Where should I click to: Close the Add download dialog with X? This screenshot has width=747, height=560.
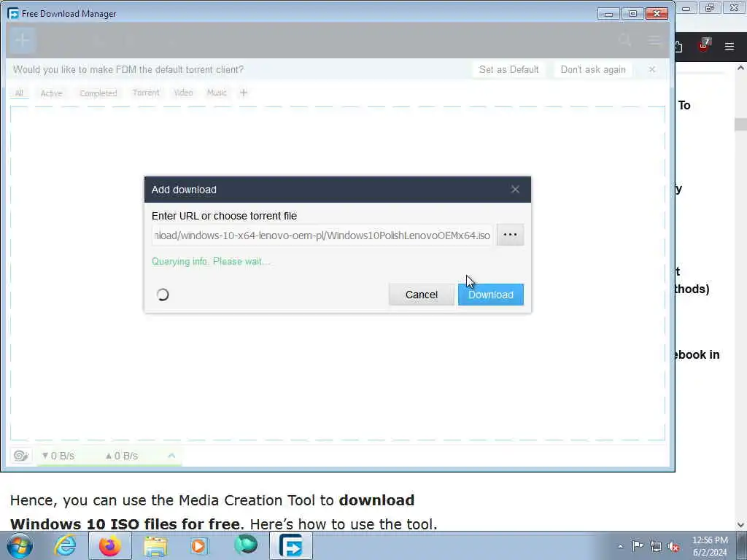(x=515, y=190)
